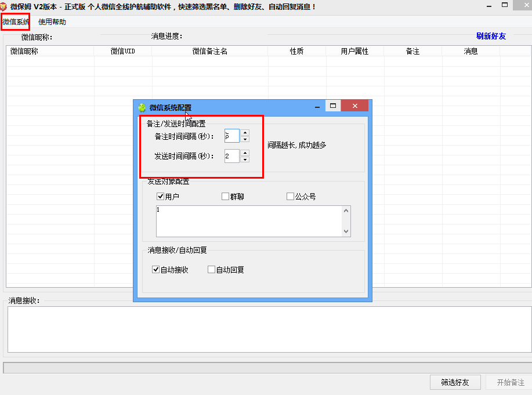Check the 用户 checkbox
The width and height of the screenshot is (532, 395).
[161, 196]
